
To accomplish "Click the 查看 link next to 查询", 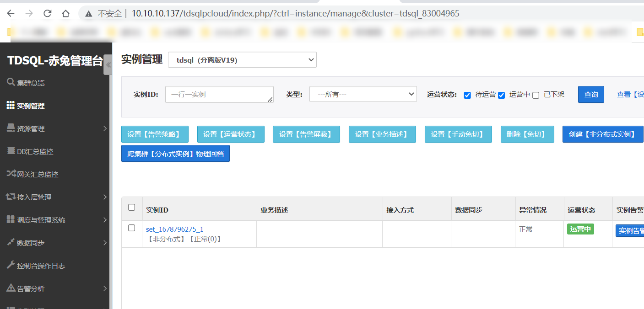I will click(630, 94).
